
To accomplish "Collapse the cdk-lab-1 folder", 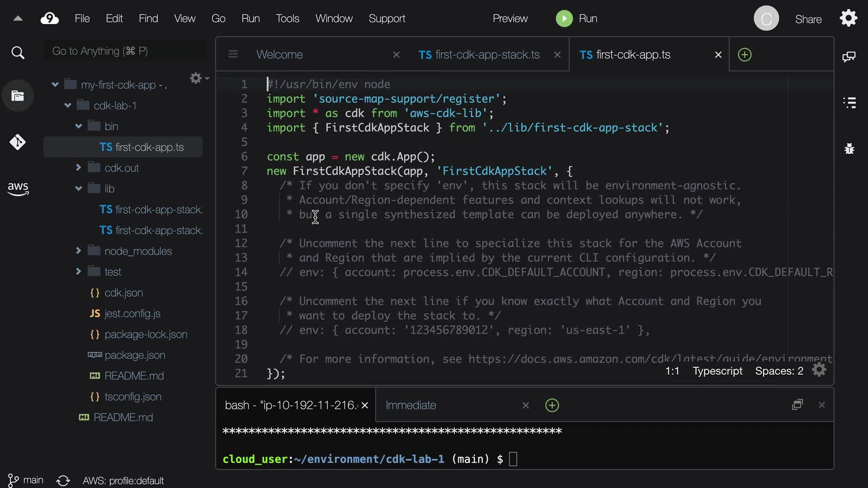I will pos(68,105).
